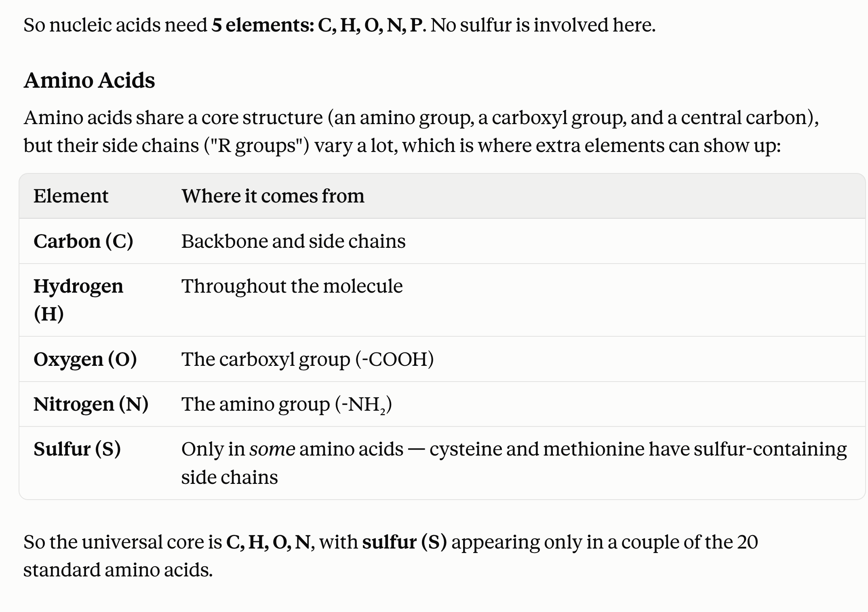Click bold 'sulfur (S)' in summary paragraph
The width and height of the screenshot is (868, 612).
pyautogui.click(x=405, y=542)
